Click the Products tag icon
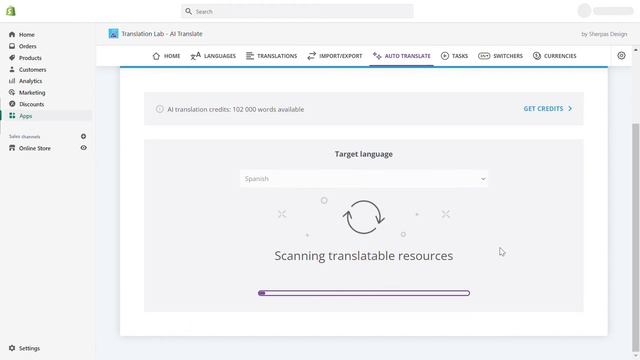Image resolution: width=640 pixels, height=360 pixels. 12,58
